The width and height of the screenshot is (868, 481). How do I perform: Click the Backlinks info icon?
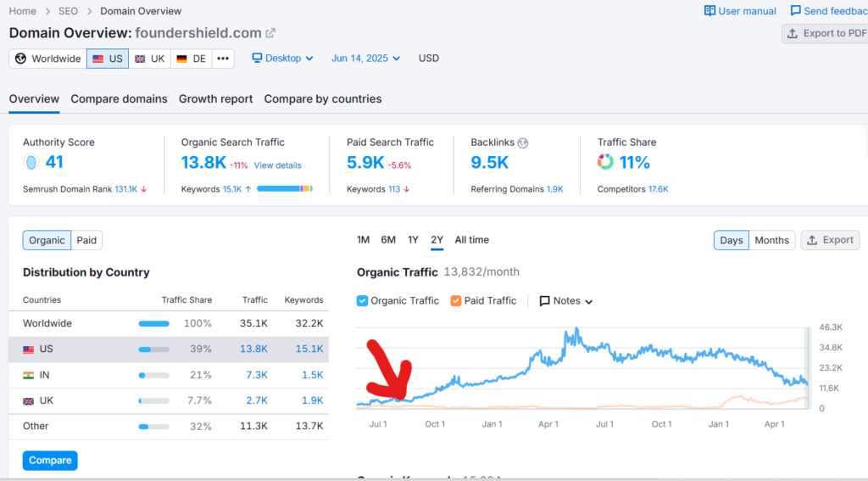point(522,143)
